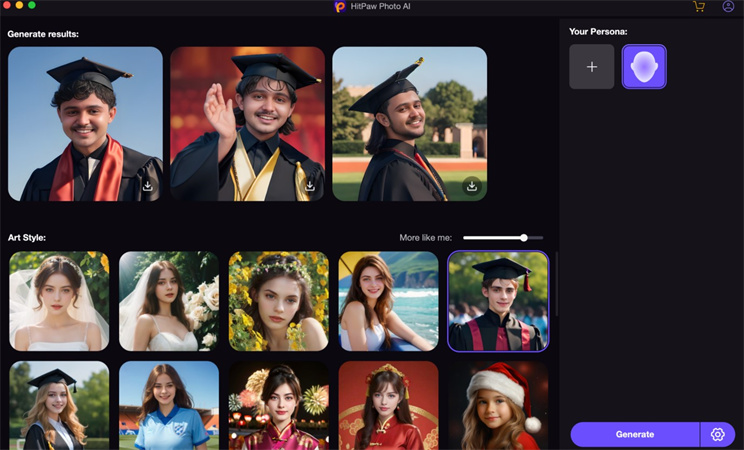Add a new persona with plus button

coord(592,67)
